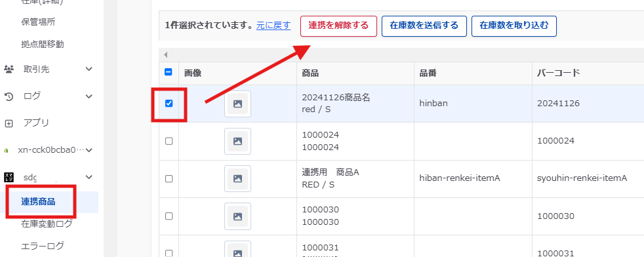Open the 拠点間移動 sidebar item
Image resolution: width=644 pixels, height=257 pixels.
(43, 44)
